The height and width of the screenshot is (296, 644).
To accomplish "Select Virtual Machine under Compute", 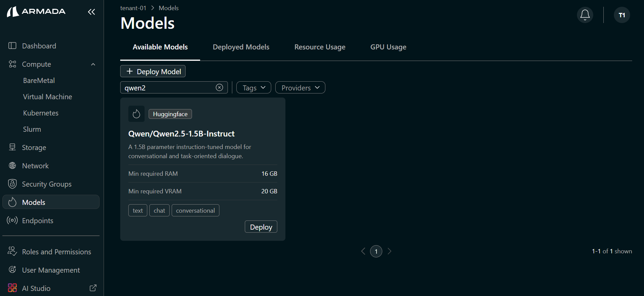I will [x=47, y=97].
